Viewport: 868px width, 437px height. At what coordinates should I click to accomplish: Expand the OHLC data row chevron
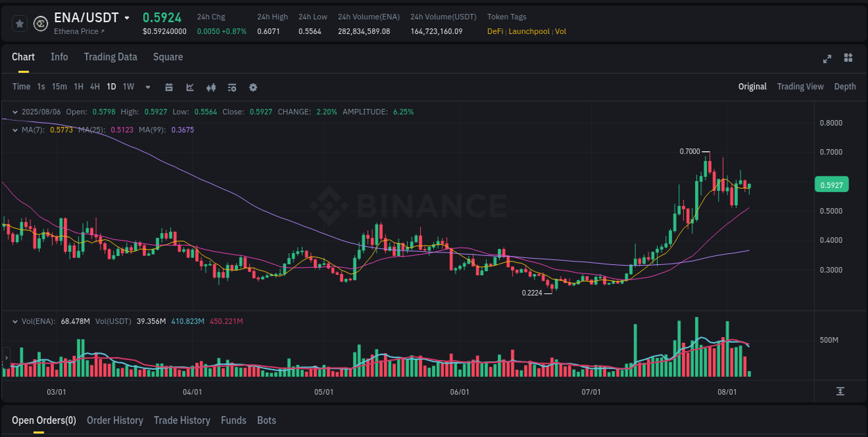tap(14, 111)
